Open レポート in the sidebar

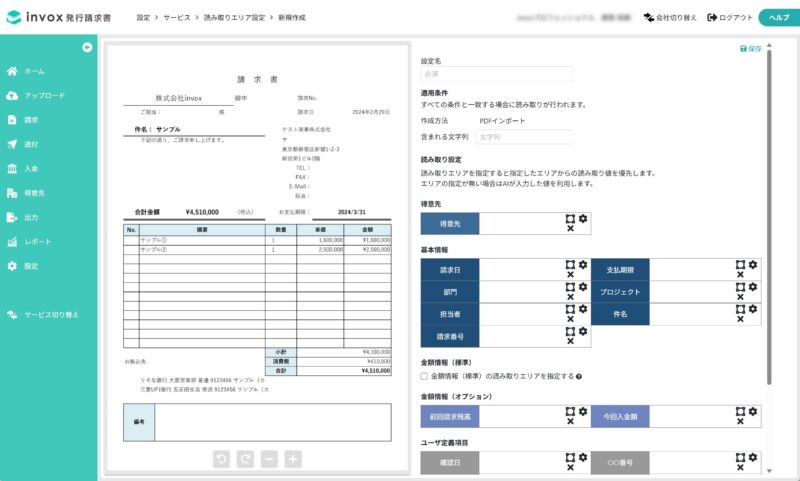pyautogui.click(x=29, y=242)
